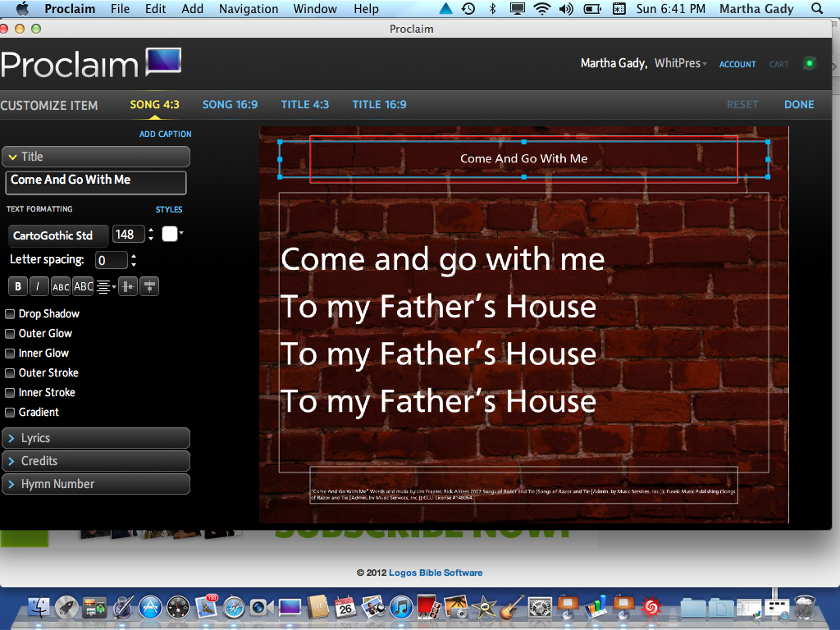The image size is (840, 630).
Task: Apply all caps text style
Action: [83, 286]
